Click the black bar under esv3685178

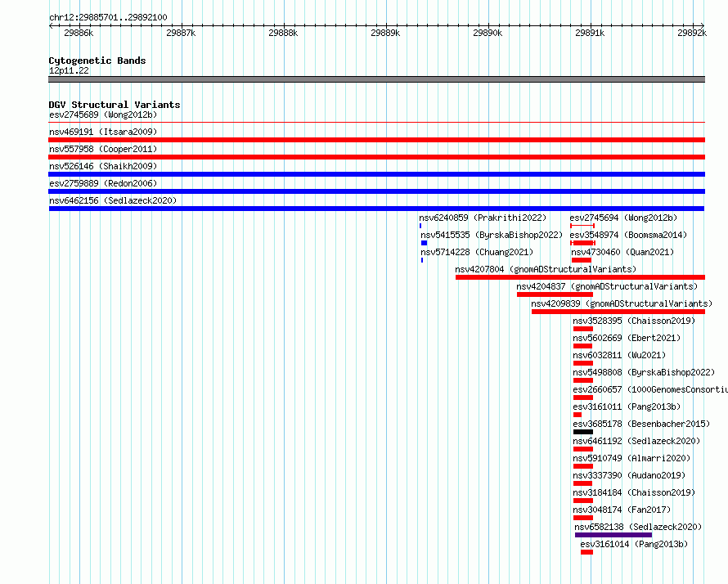583,432
